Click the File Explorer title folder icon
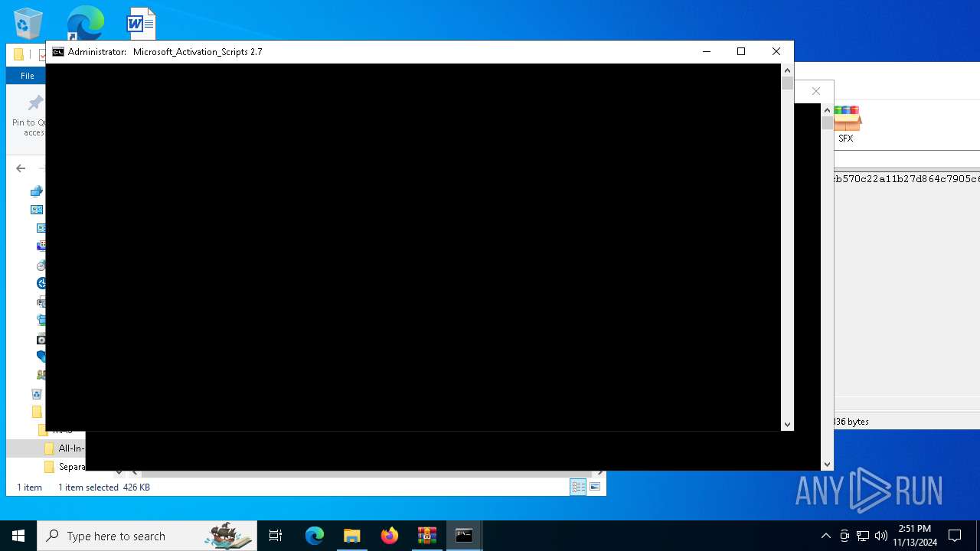The width and height of the screenshot is (980, 551). pyautogui.click(x=18, y=55)
